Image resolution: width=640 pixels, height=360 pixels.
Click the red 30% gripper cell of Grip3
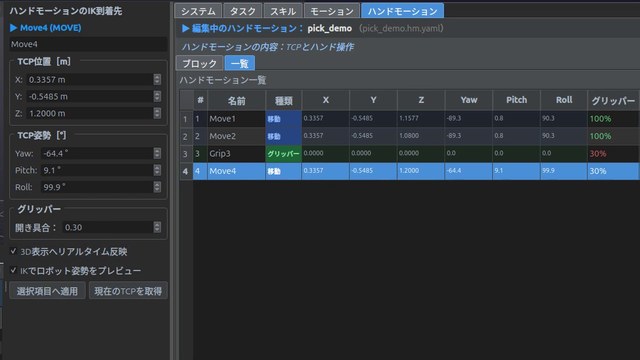click(613, 153)
